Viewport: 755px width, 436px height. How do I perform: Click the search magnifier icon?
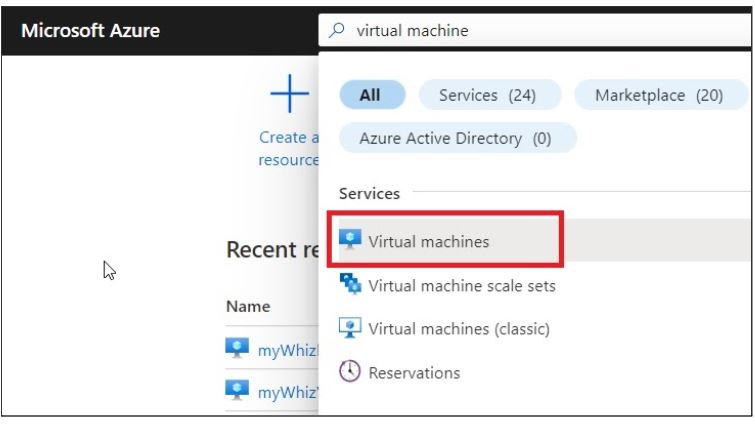[x=337, y=30]
